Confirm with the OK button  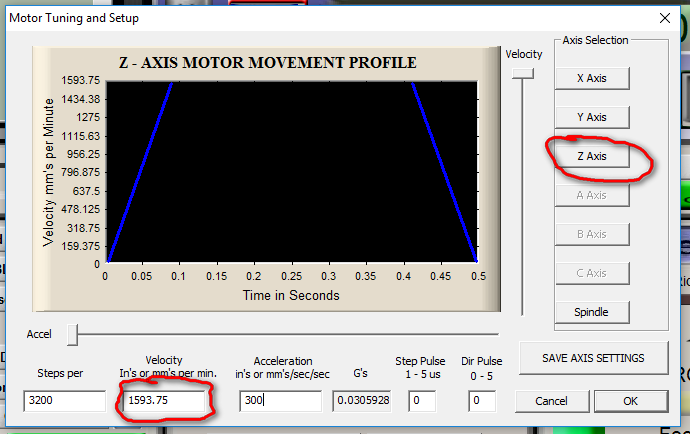631,401
